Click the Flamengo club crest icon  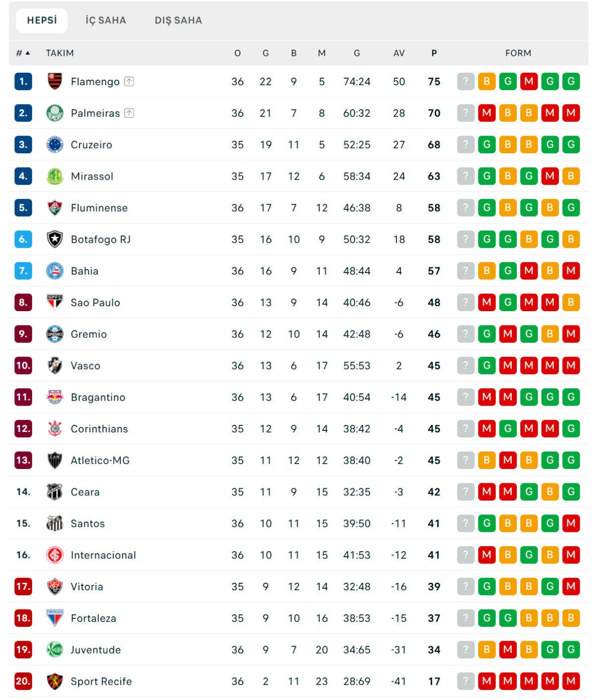54,81
